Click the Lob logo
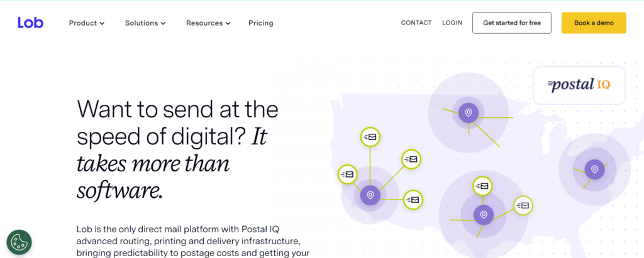 coord(30,23)
